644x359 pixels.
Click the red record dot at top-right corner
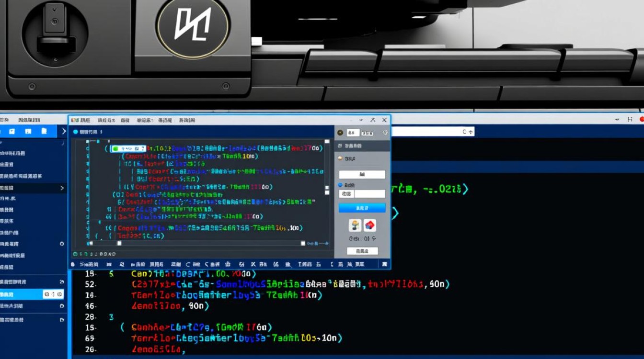click(641, 120)
